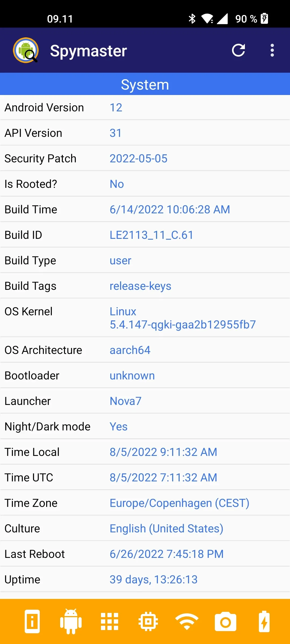290x644 pixels.
Task: Open the battery tab icon
Action: [x=264, y=621]
